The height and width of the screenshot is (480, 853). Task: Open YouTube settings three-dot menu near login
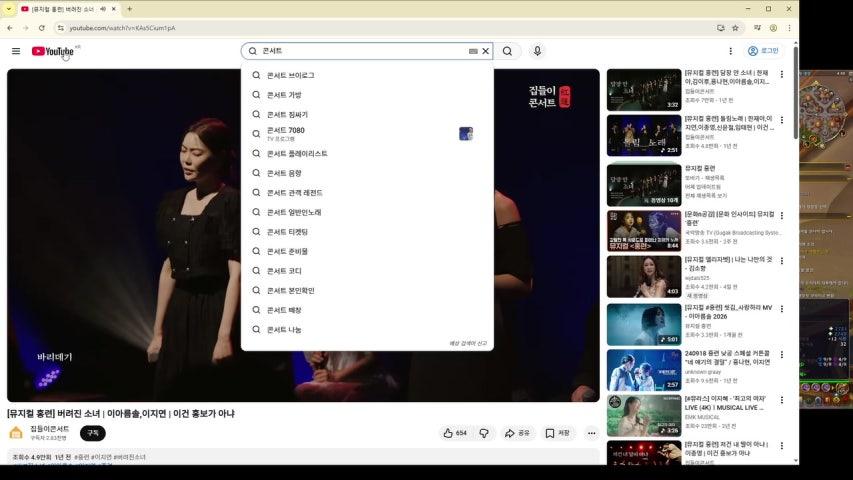coord(730,51)
